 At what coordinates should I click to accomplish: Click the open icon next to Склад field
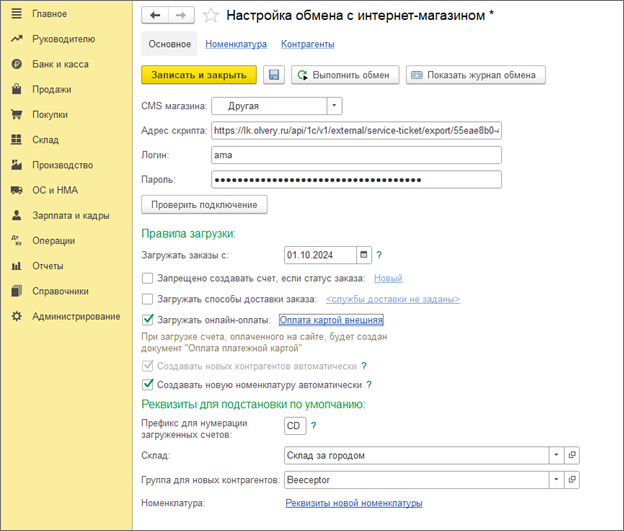[x=573, y=455]
